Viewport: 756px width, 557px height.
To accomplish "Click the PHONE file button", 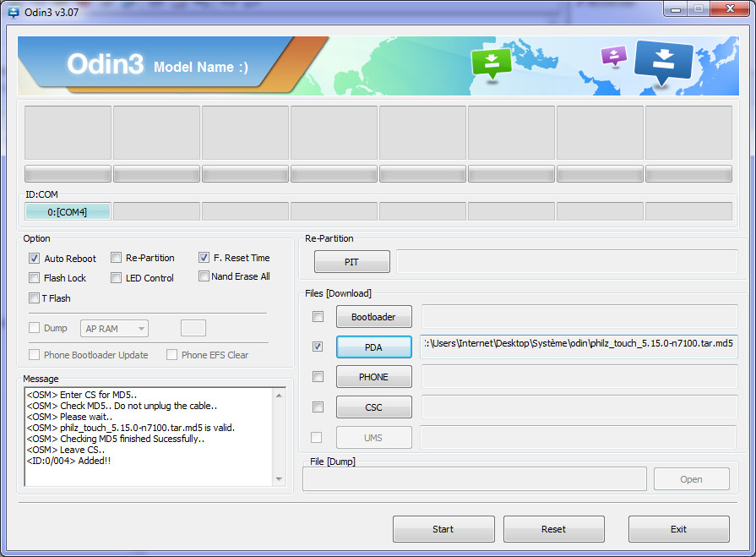I will pos(373,377).
